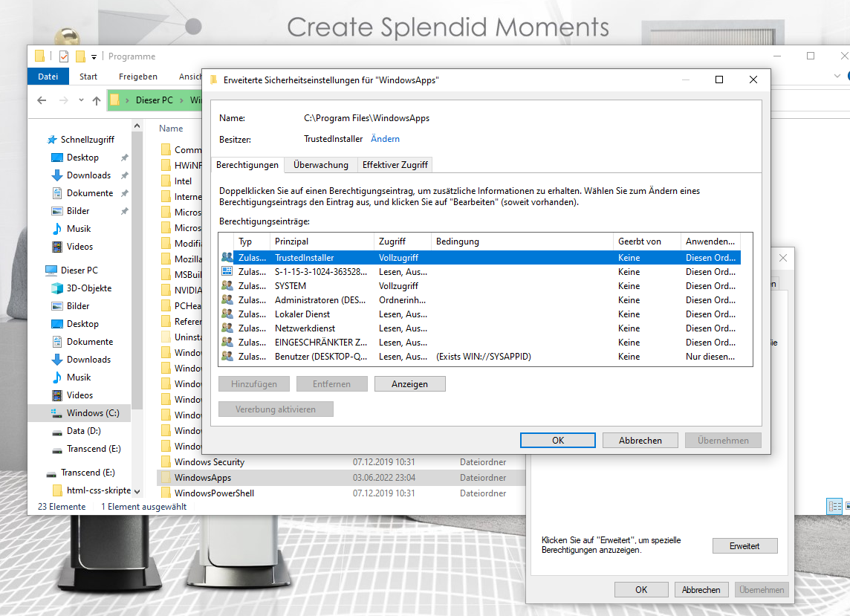The width and height of the screenshot is (850, 616).
Task: Click navigation pane scrollbar up arrow
Action: click(x=137, y=126)
